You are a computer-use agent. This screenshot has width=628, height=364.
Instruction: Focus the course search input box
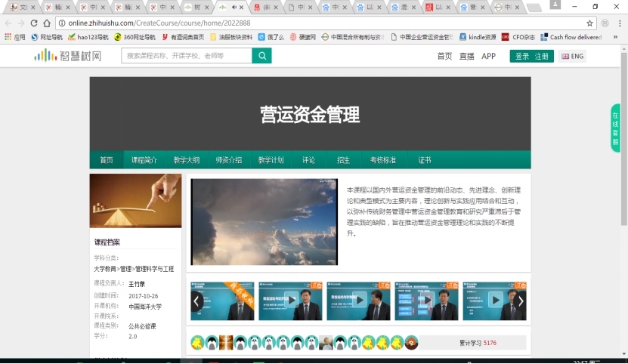(x=186, y=56)
